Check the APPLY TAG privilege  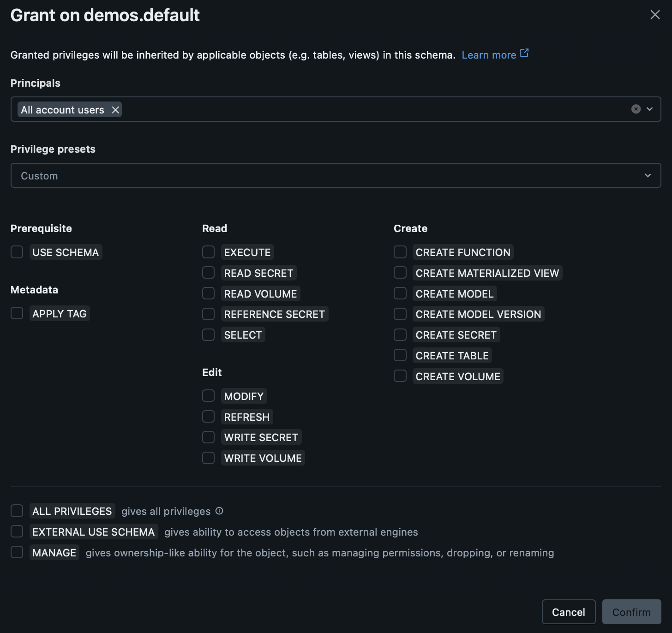coord(17,313)
